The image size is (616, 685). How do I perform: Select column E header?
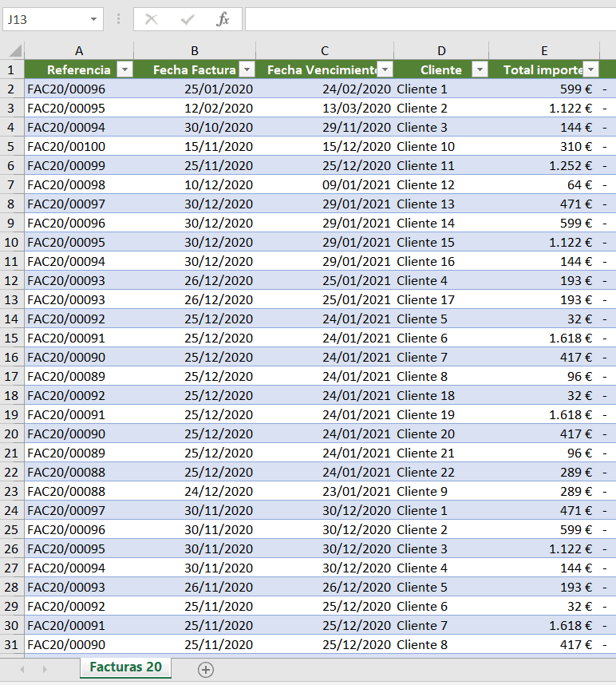coord(544,50)
